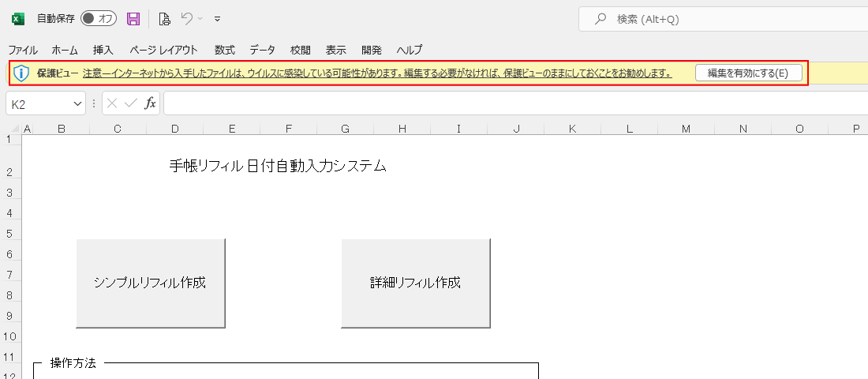Click the new document with cursor icon
Screen dimensions: 868x379
coord(164,19)
